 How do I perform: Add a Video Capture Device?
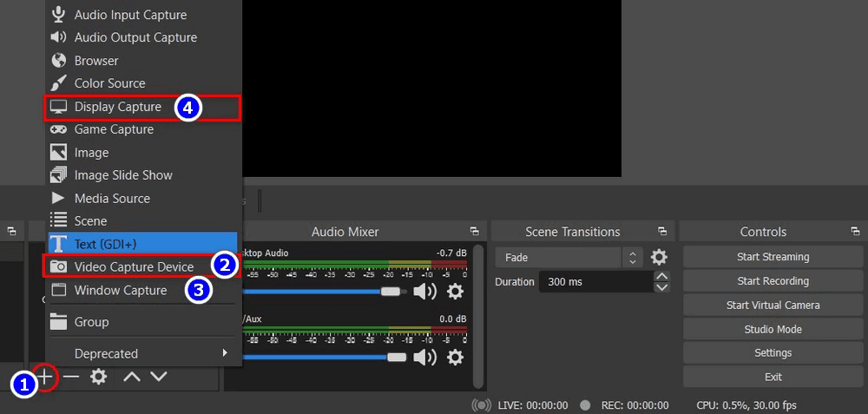point(143,266)
